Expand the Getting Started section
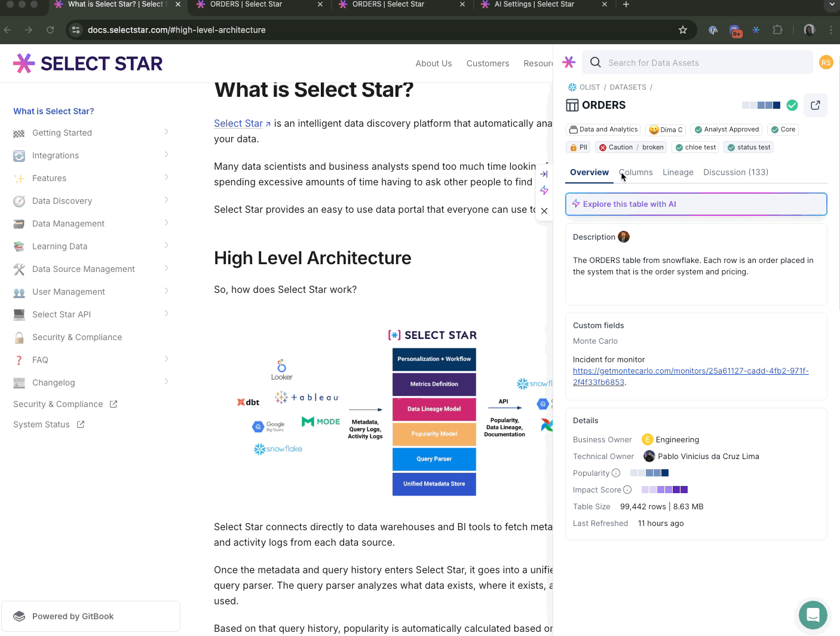The width and height of the screenshot is (840, 636). (166, 132)
